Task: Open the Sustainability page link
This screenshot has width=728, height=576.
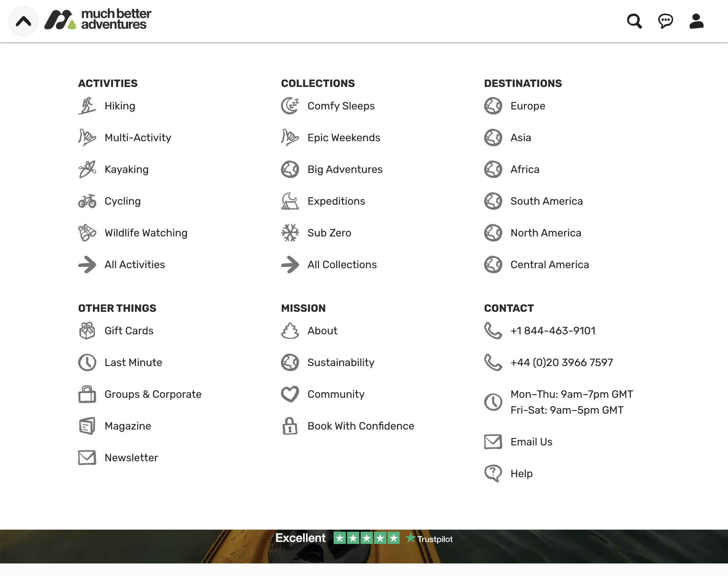Action: point(341,362)
